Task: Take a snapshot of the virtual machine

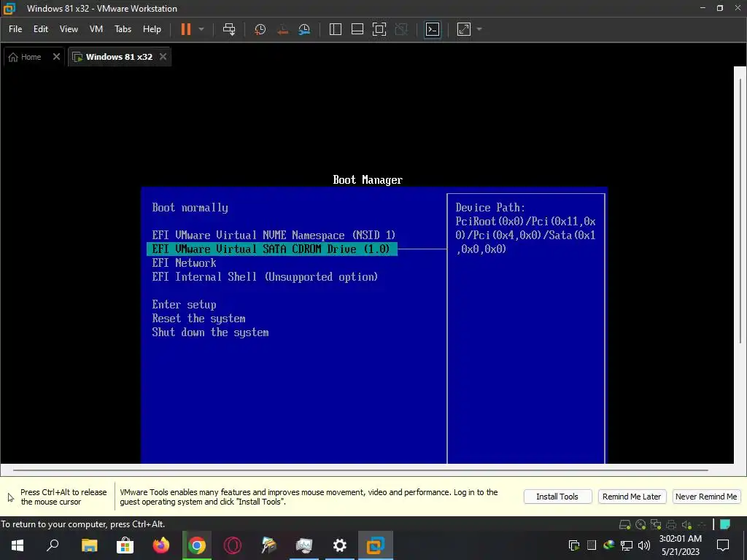Action: pyautogui.click(x=260, y=29)
